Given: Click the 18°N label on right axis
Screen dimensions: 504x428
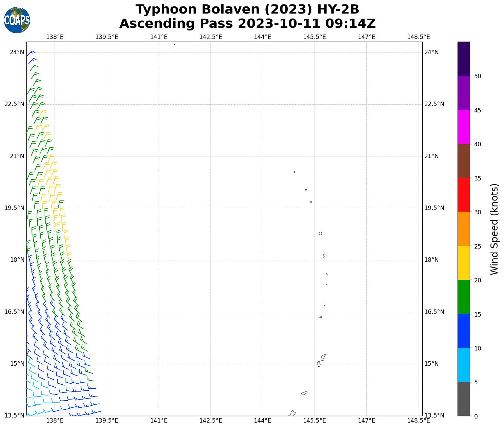Looking at the screenshot, I should pyautogui.click(x=431, y=260).
